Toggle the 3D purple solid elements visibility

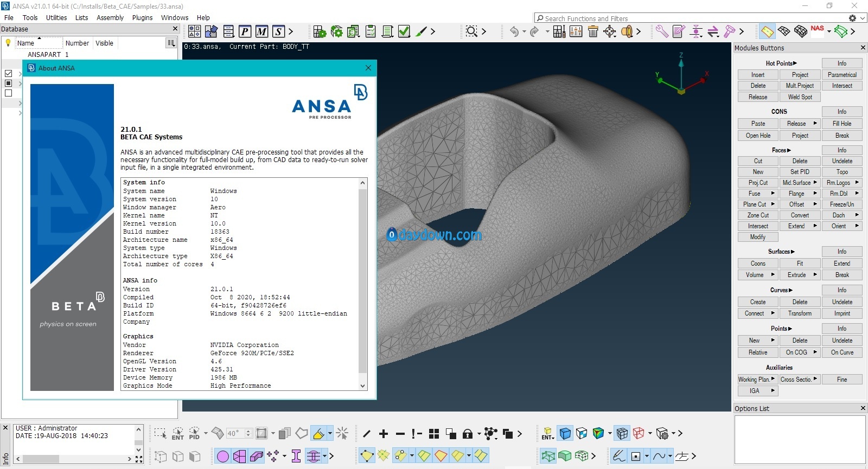pos(257,457)
